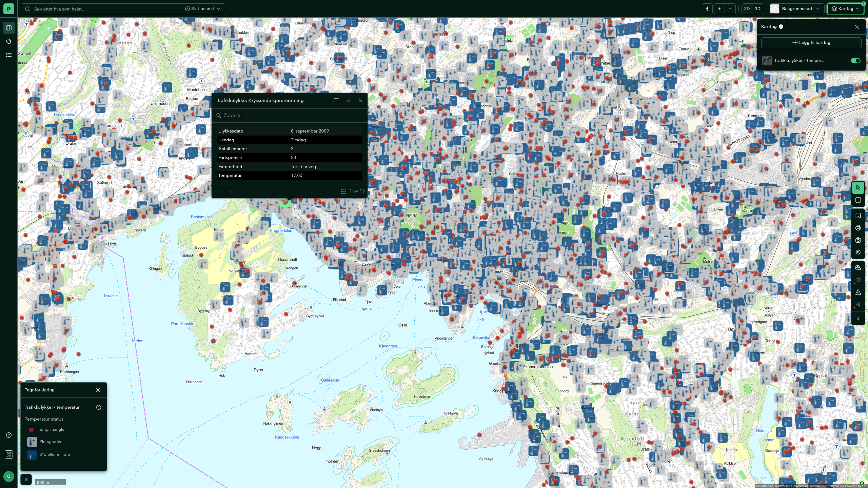Switch map to 3D view
Viewport: 868px width, 488px height.
click(757, 9)
